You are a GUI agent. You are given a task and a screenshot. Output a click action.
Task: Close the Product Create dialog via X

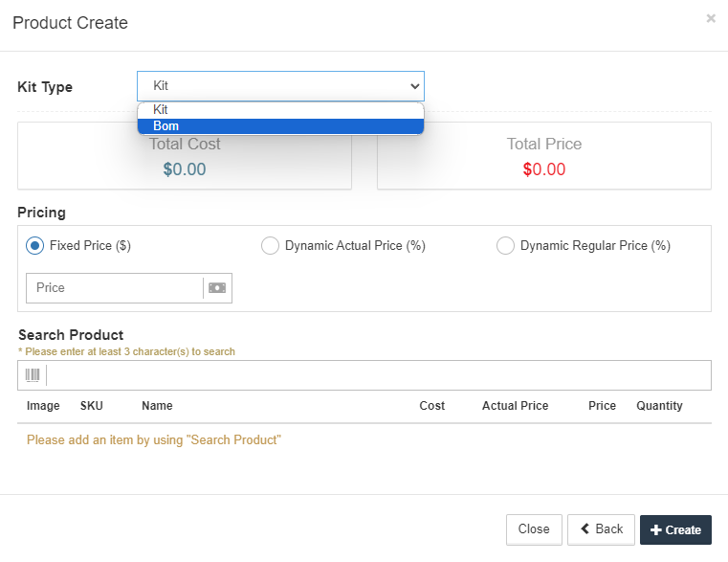(x=711, y=18)
